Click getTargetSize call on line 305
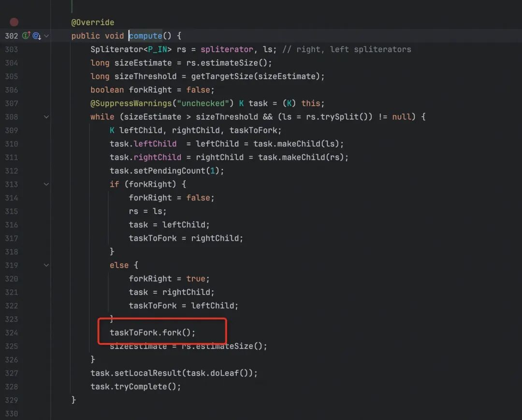The image size is (522, 420). pos(222,76)
